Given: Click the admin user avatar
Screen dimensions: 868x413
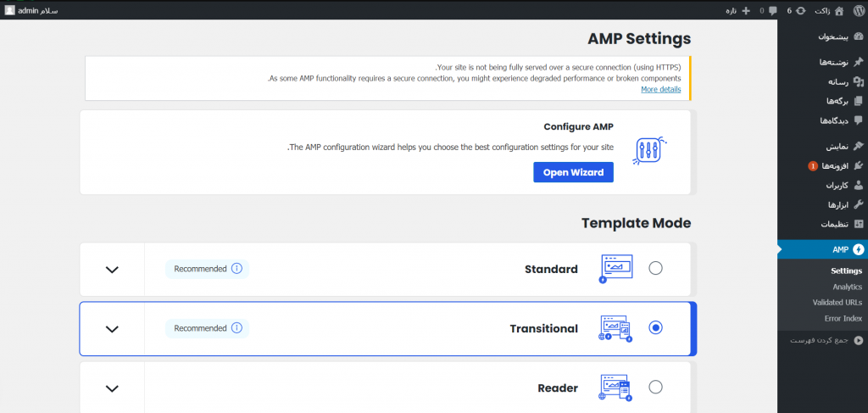Looking at the screenshot, I should pos(9,10).
